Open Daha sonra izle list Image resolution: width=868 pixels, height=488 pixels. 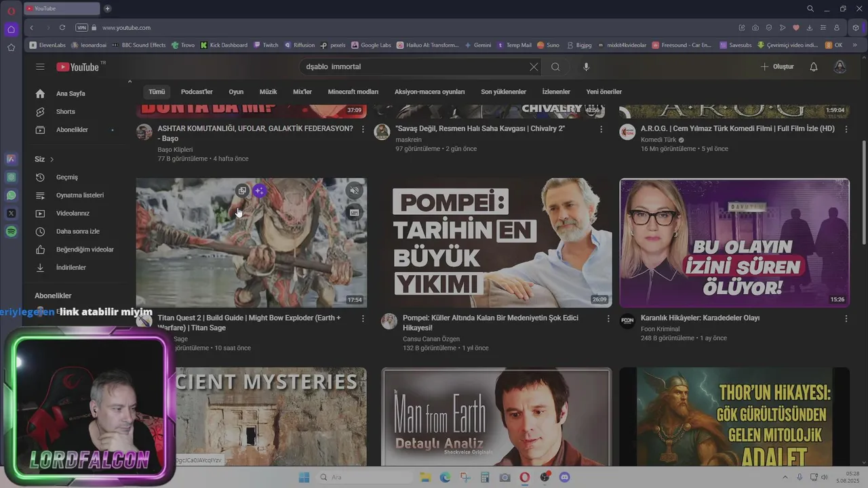click(76, 231)
